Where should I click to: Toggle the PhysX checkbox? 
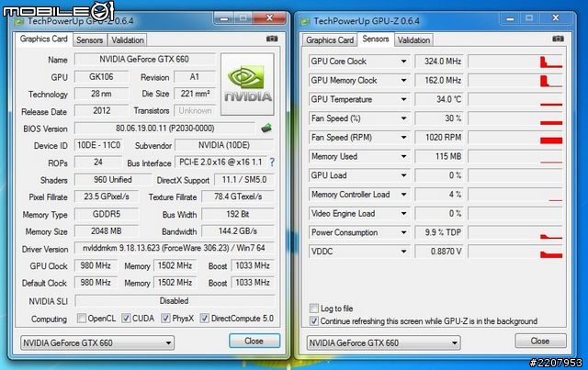[x=165, y=319]
